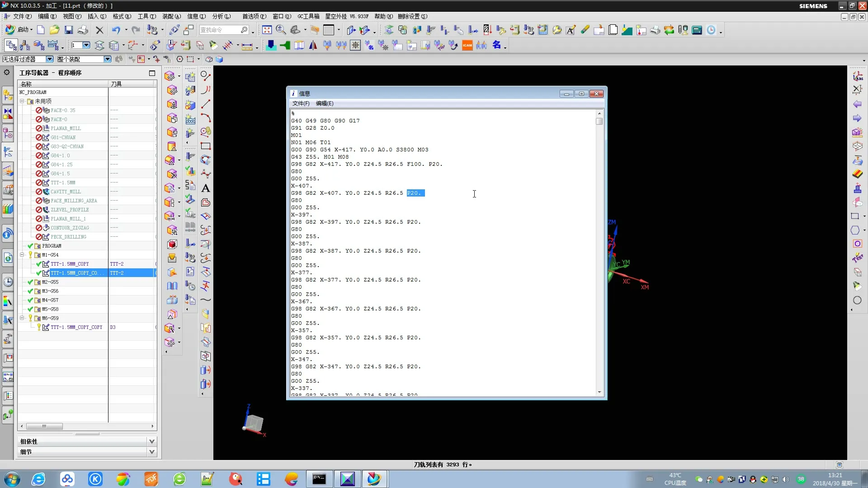
Task: Click the Open folder icon
Action: point(54,30)
